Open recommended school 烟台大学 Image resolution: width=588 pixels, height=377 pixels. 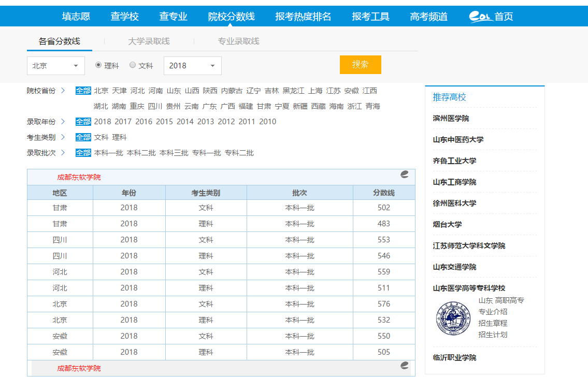447,224
